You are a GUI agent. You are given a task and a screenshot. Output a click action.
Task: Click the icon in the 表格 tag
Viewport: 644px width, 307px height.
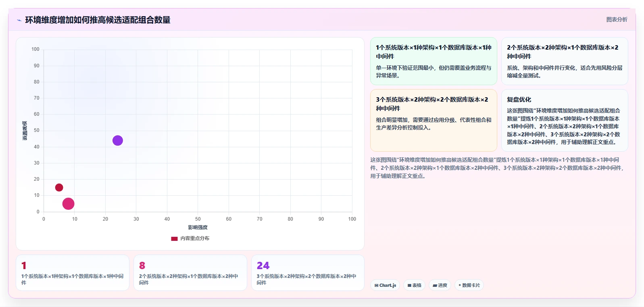point(409,285)
